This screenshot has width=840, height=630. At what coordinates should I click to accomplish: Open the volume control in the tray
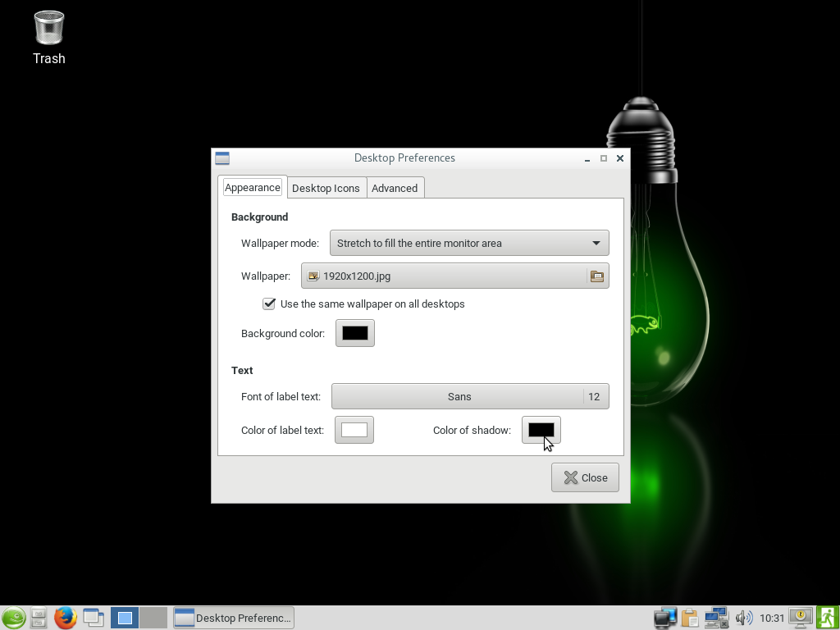coord(744,618)
